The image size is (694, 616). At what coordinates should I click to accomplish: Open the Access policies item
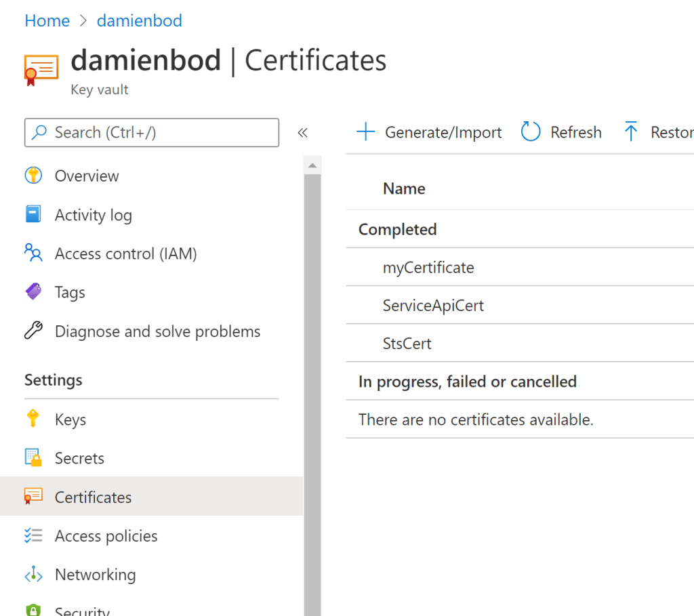151,535
